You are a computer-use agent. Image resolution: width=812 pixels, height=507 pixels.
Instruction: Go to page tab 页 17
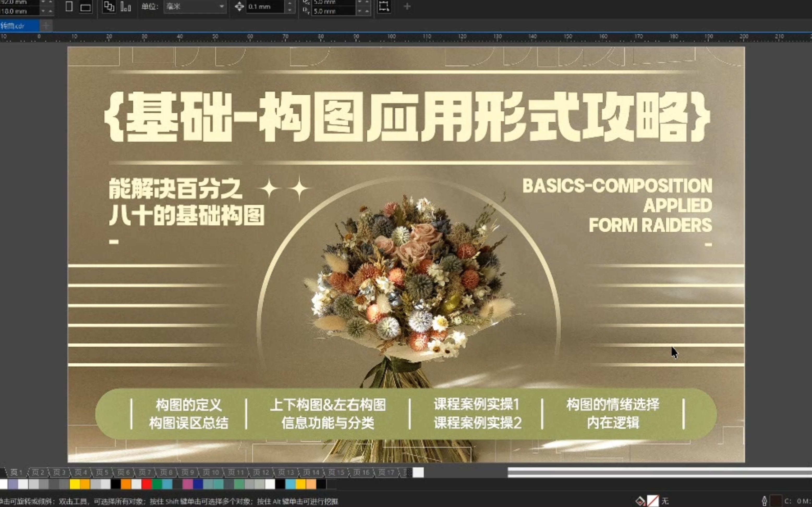(x=386, y=472)
